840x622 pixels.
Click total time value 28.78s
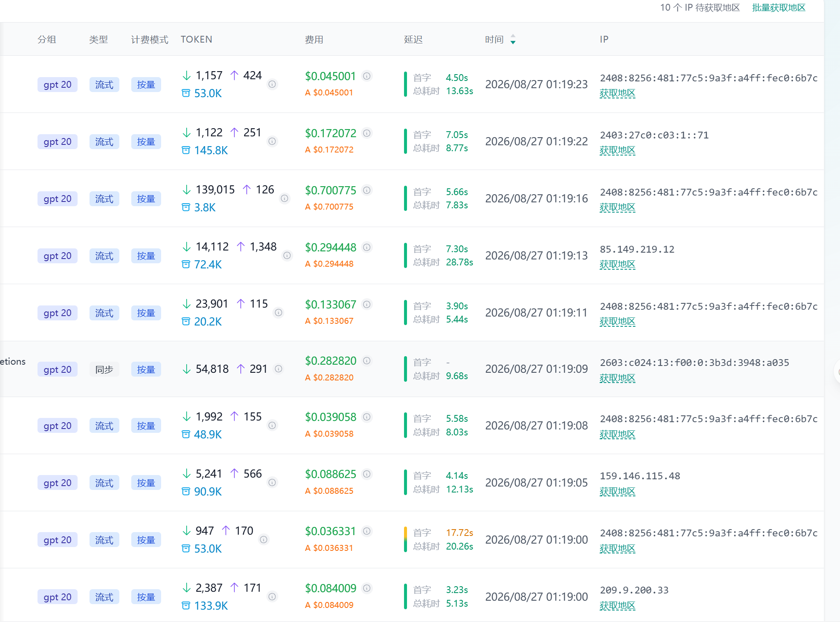coord(459,262)
